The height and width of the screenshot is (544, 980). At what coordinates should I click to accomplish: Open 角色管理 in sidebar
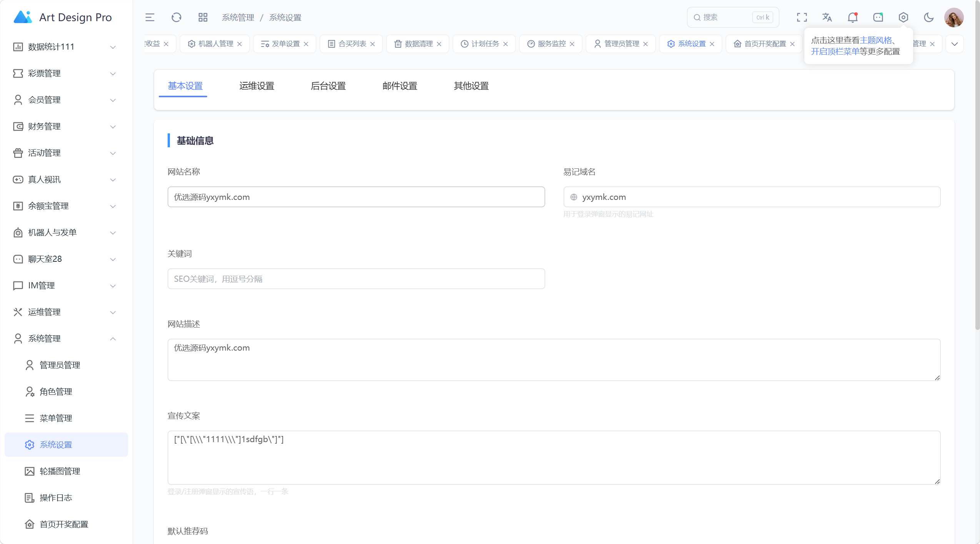[x=66, y=392]
